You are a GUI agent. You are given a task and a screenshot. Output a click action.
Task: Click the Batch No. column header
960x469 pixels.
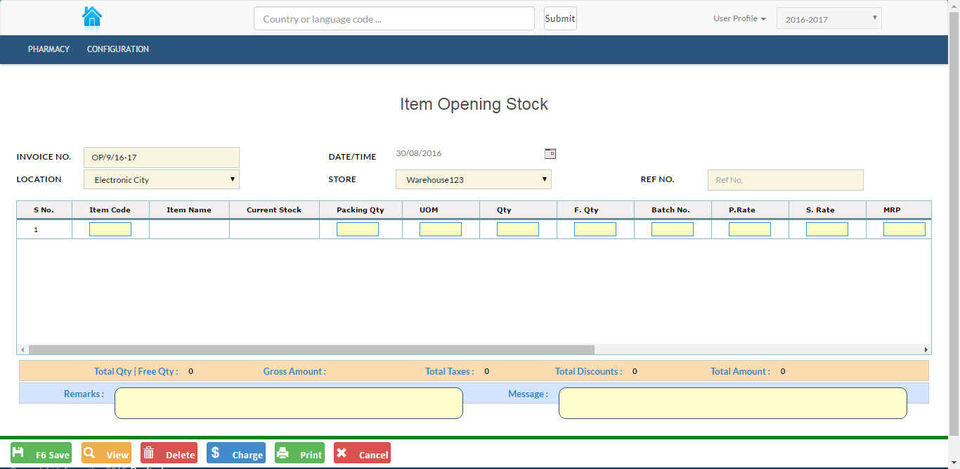tap(671, 209)
